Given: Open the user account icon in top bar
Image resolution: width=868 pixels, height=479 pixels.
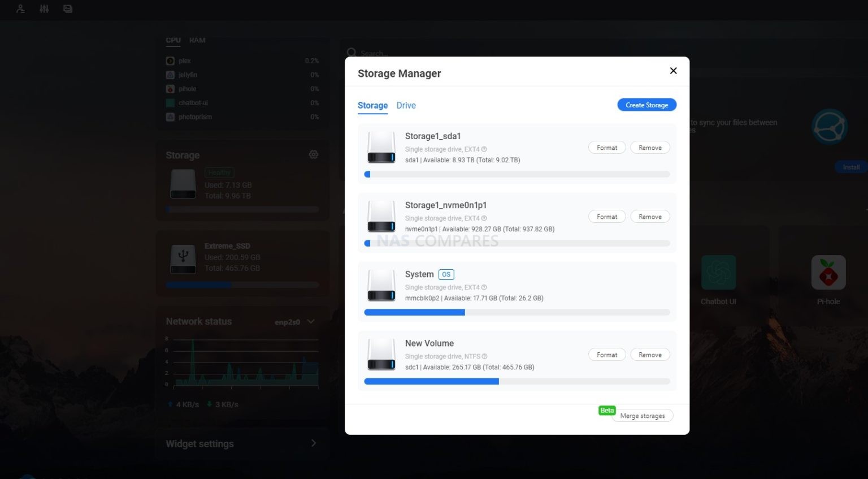Looking at the screenshot, I should (x=20, y=9).
